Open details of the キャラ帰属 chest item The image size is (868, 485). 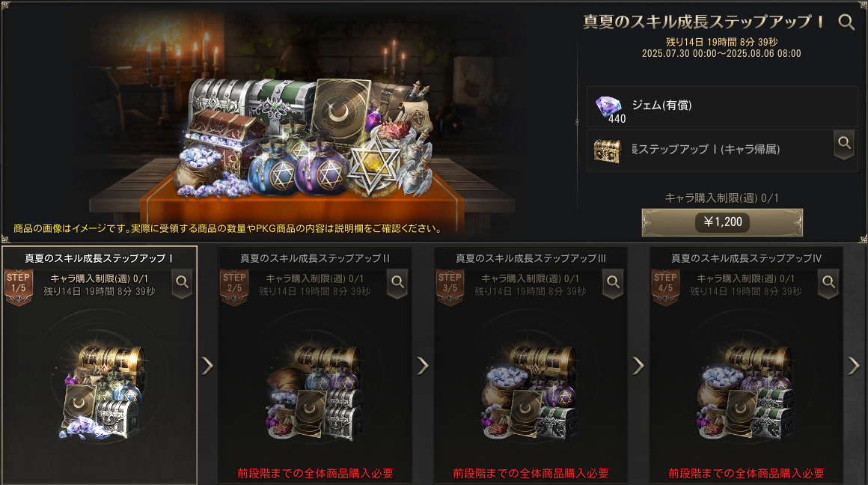tap(843, 144)
